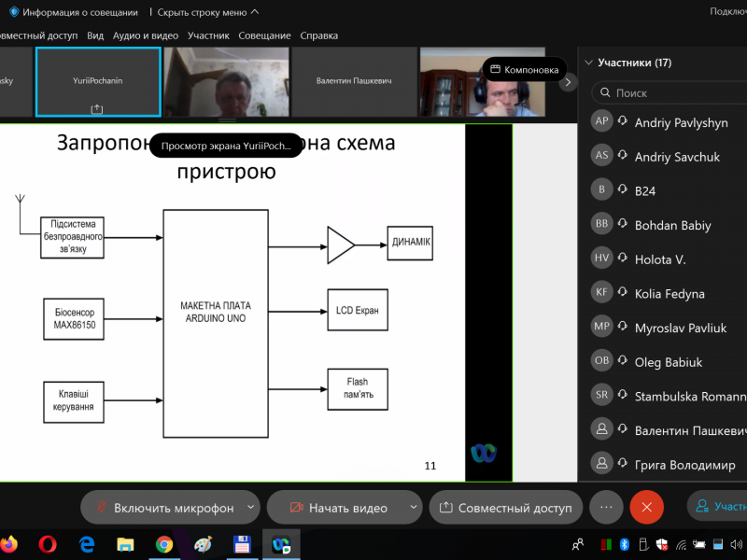Collapse menu bar via Скрыть строку меню
This screenshot has height=560, width=747.
[x=208, y=12]
